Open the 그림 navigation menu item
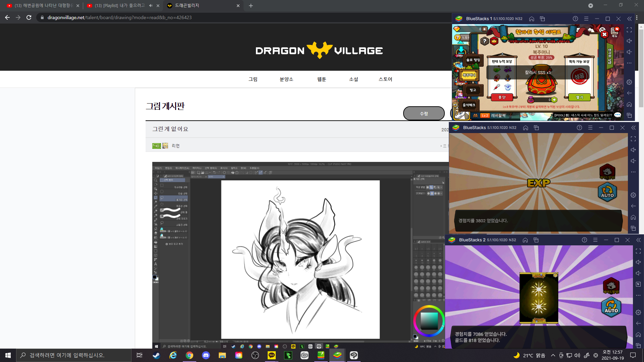 click(253, 79)
